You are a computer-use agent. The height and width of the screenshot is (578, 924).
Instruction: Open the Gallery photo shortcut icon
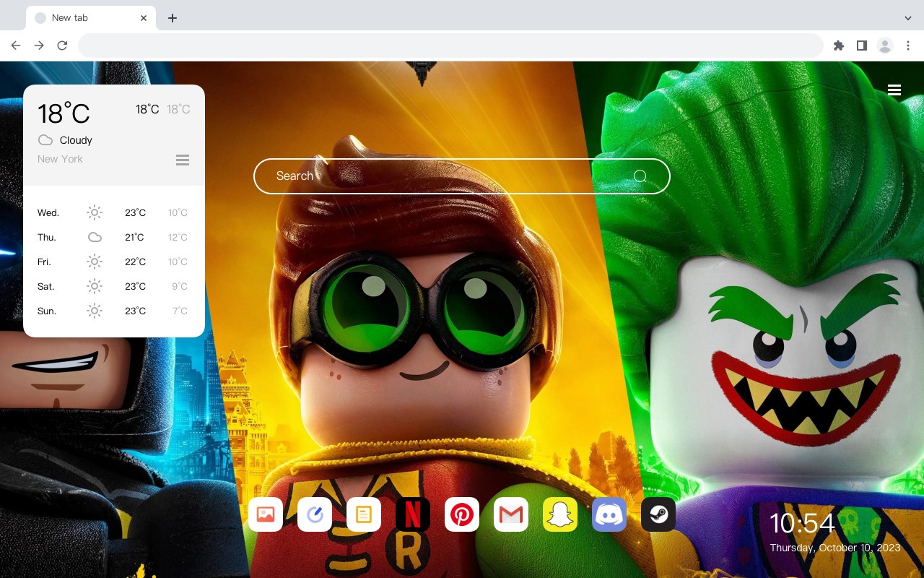266,514
